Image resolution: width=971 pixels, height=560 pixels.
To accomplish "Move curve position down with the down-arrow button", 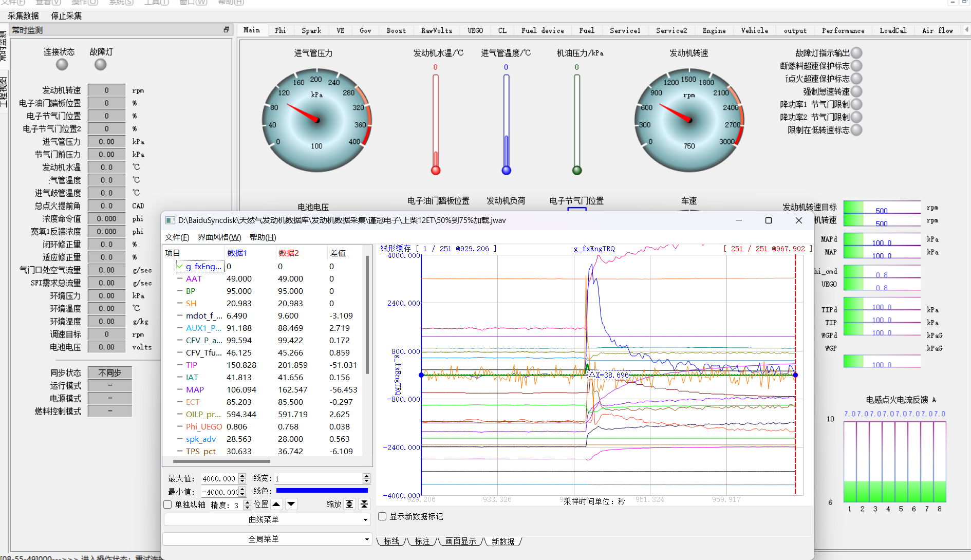I will [x=291, y=504].
